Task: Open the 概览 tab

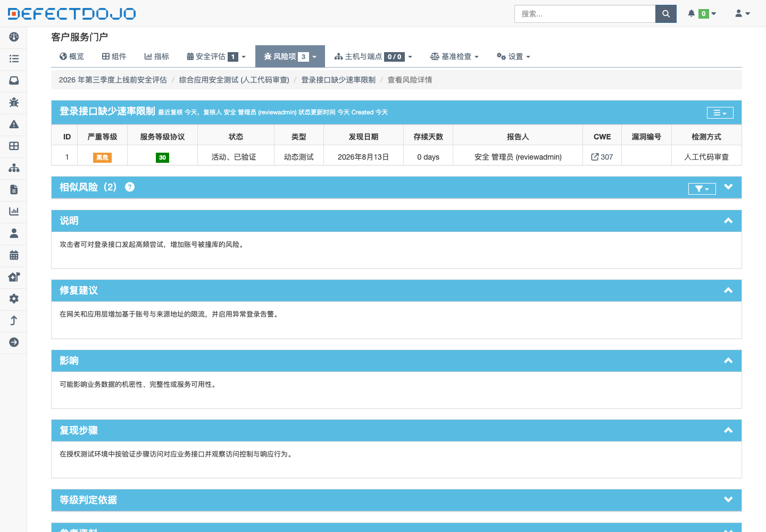Action: point(72,56)
